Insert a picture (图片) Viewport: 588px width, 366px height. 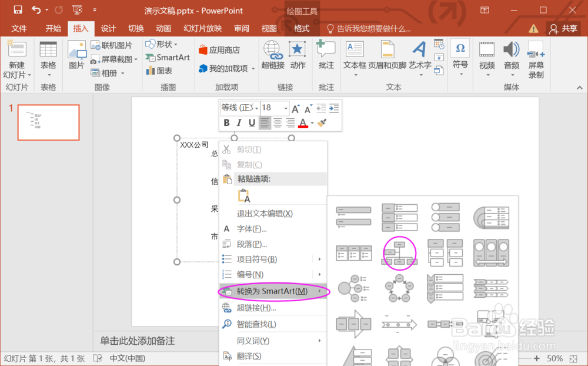76,55
